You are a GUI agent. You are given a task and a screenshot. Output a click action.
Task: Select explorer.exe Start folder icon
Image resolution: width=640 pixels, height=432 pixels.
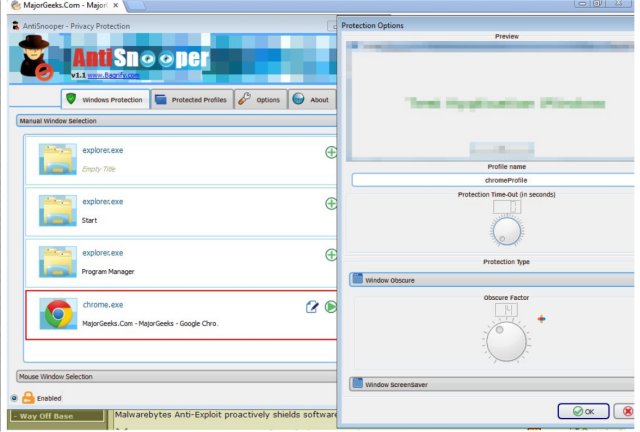pos(58,211)
